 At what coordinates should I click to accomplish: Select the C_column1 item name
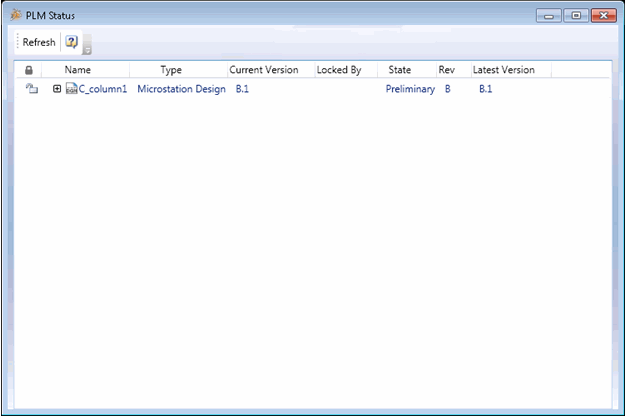coord(102,90)
